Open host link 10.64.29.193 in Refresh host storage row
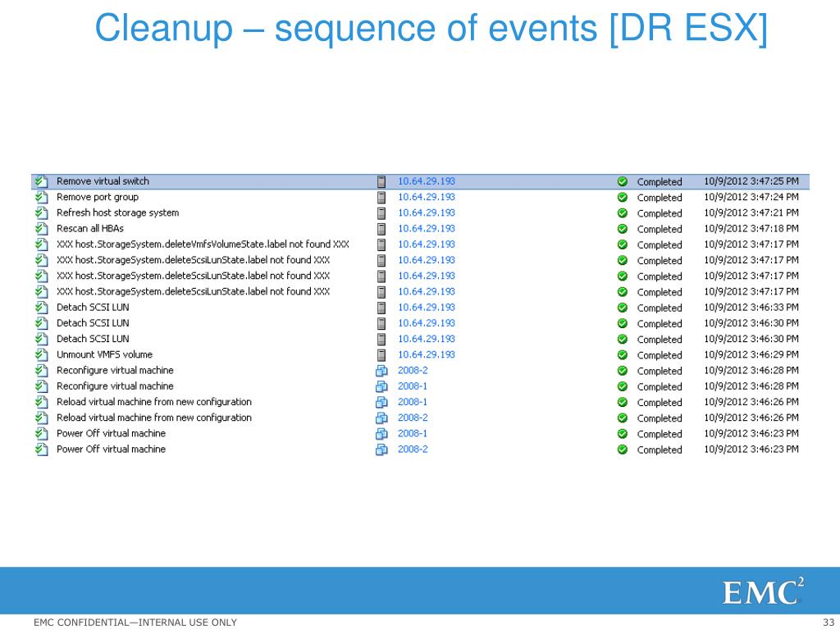Image resolution: width=840 pixels, height=630 pixels. click(427, 212)
